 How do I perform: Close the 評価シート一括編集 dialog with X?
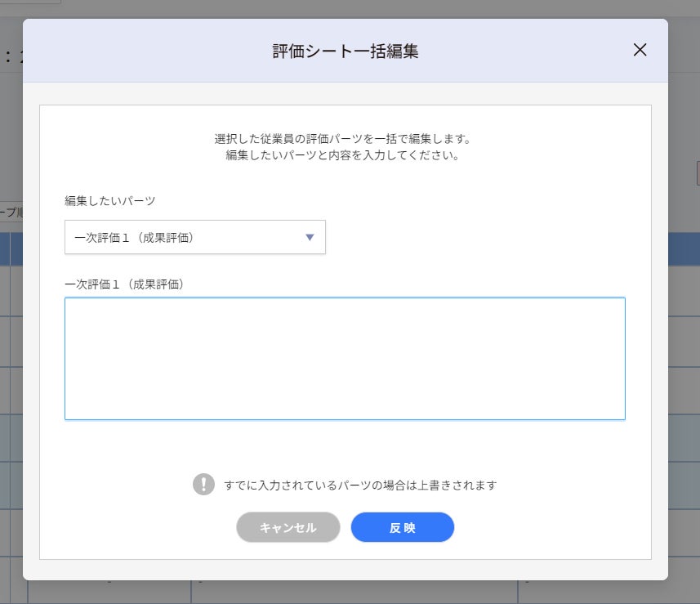[x=640, y=50]
